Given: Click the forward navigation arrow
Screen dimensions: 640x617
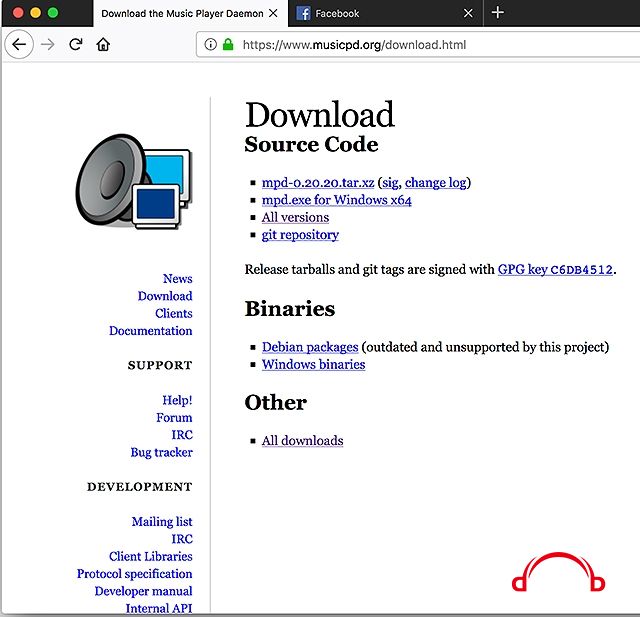Looking at the screenshot, I should [x=48, y=44].
